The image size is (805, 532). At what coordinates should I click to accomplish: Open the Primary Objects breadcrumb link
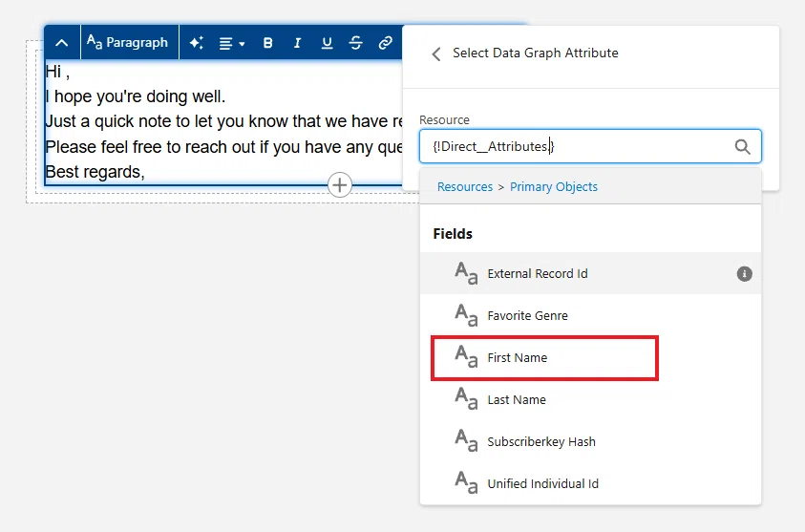[554, 187]
